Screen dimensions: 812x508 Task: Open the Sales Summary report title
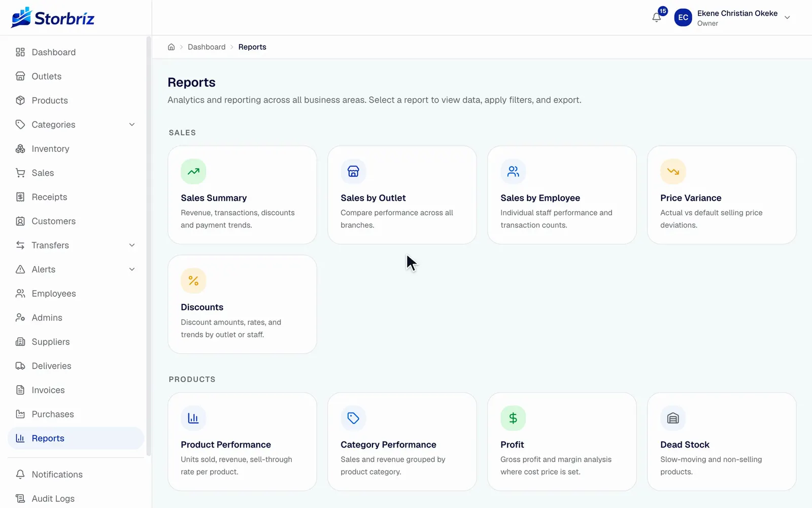pos(214,198)
